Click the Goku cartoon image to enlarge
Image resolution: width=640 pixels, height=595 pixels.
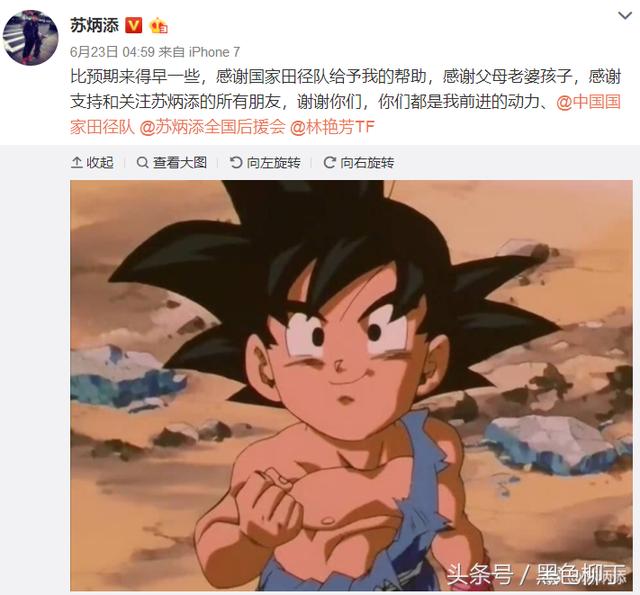[x=351, y=385]
